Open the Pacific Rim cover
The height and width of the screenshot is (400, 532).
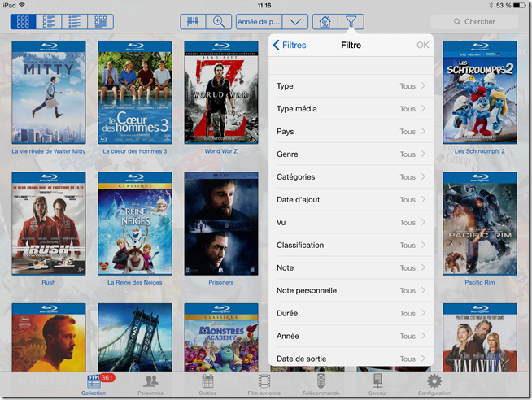[480, 224]
